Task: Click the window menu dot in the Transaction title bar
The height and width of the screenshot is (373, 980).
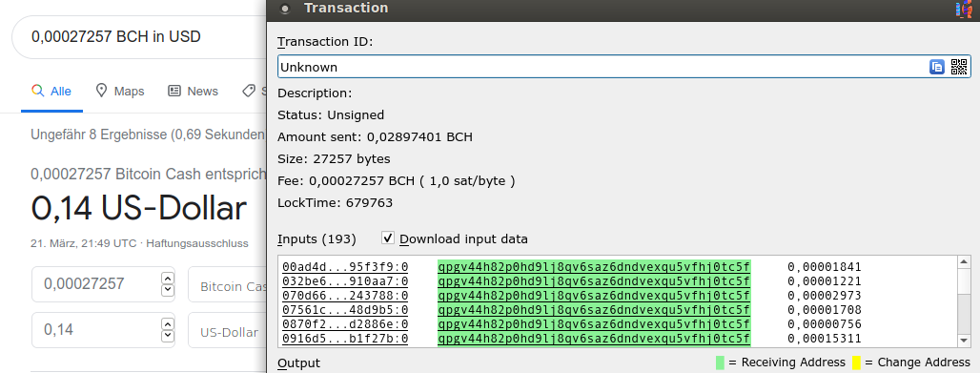Action: pyautogui.click(x=285, y=9)
